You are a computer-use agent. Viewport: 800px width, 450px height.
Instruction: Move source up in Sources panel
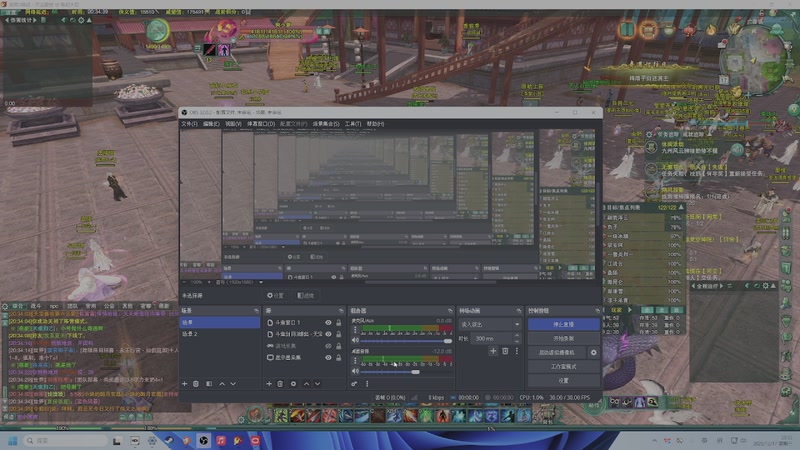(306, 384)
